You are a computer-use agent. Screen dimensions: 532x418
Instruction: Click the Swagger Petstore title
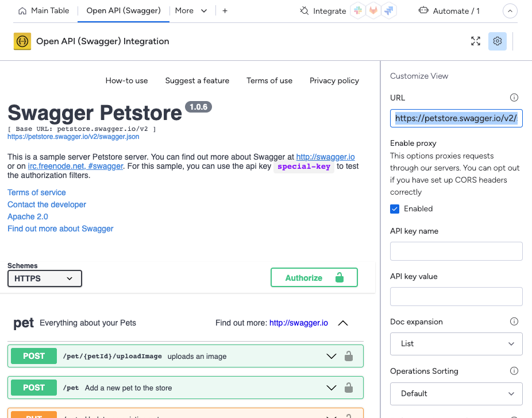pos(95,113)
